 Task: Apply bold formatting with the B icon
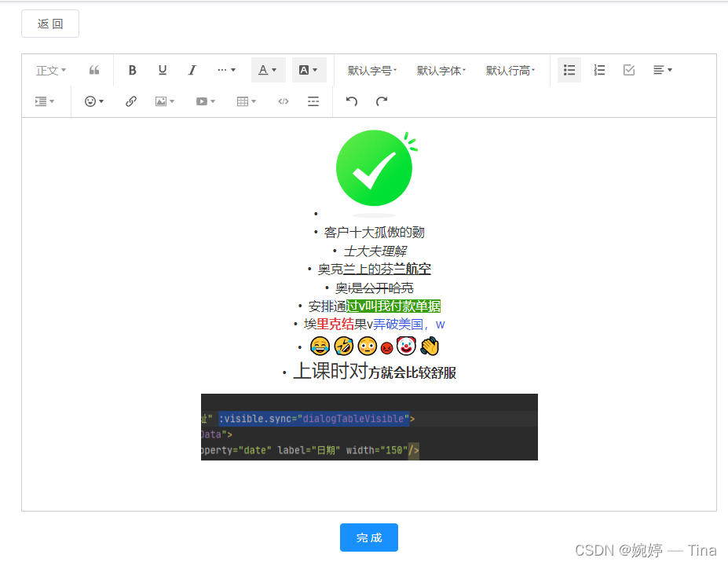click(x=132, y=70)
